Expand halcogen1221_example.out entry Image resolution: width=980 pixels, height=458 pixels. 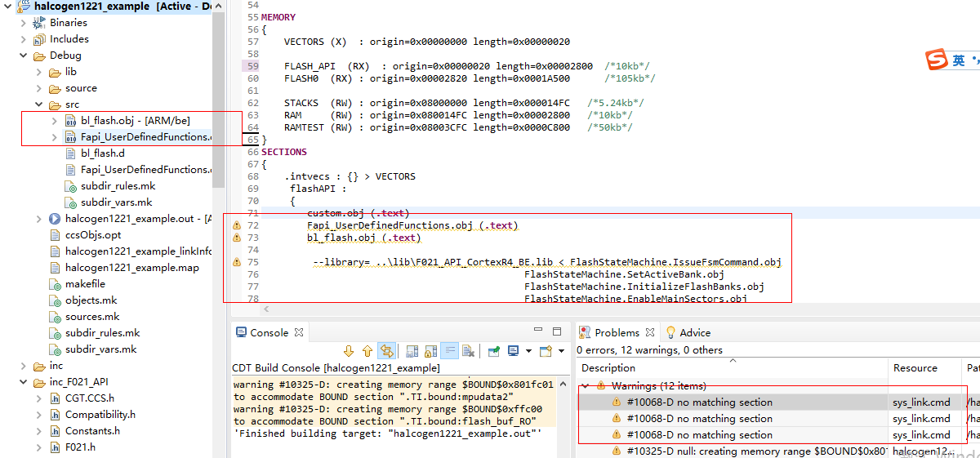[39, 219]
